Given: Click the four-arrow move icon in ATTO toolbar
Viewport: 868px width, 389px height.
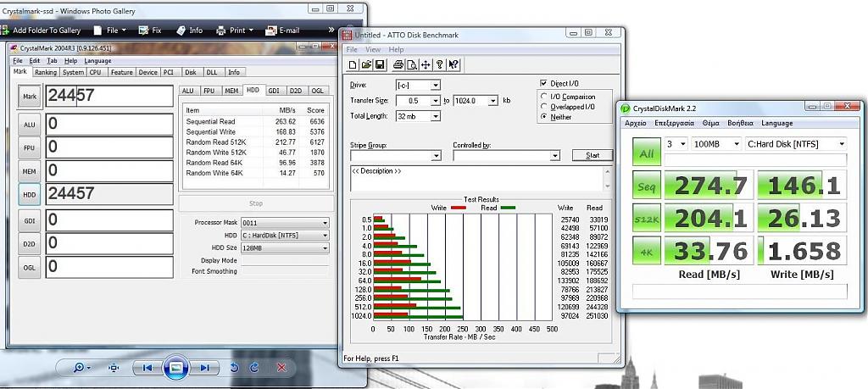Looking at the screenshot, I should pyautogui.click(x=426, y=65).
